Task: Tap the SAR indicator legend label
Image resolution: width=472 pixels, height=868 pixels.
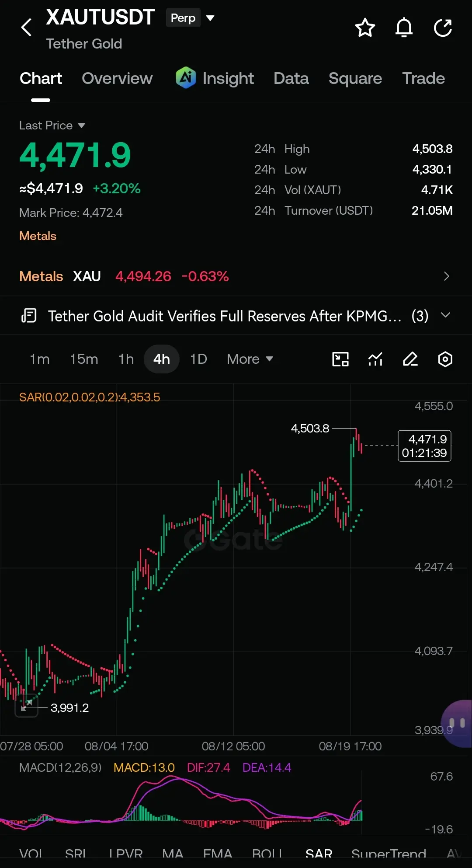Action: (x=90, y=397)
